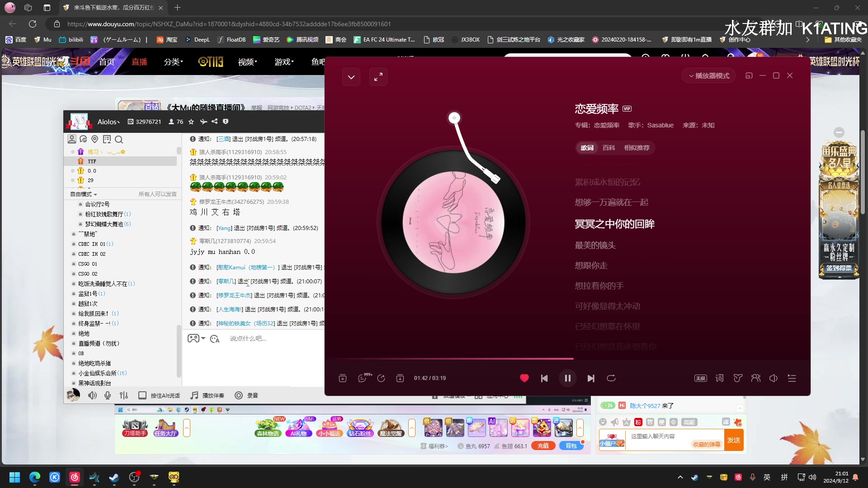Open the bilibili bookmark
This screenshot has height=488, width=868.
pyautogui.click(x=71, y=40)
